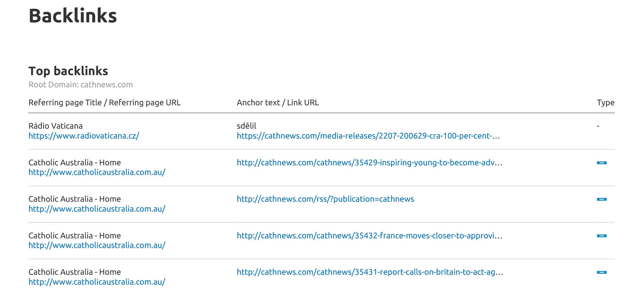The width and height of the screenshot is (644, 301).
Task: Click the 'sdělil' anchor text
Action: (246, 126)
